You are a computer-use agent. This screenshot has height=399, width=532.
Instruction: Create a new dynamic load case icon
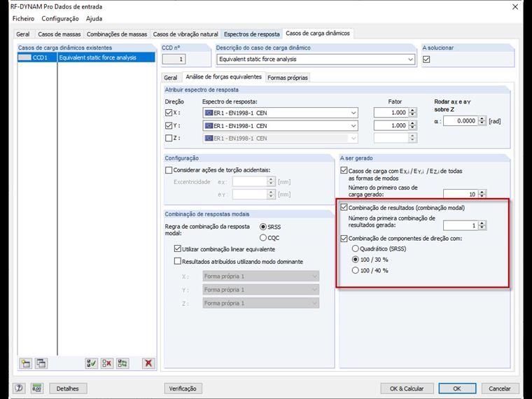tap(26, 363)
